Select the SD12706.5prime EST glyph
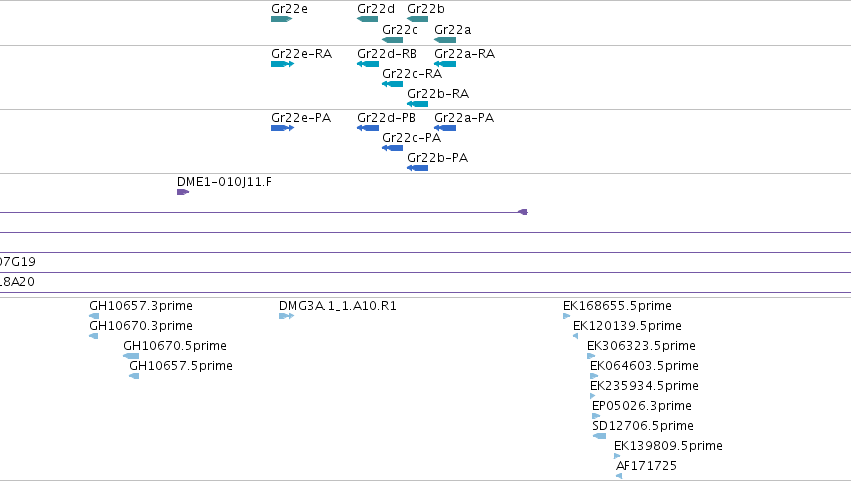This screenshot has width=851, height=481. 599,436
